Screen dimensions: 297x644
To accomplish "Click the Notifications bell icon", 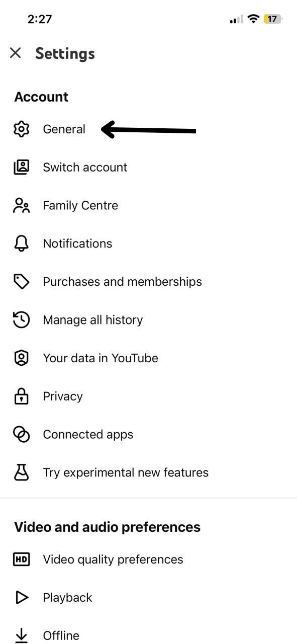I will 21,244.
